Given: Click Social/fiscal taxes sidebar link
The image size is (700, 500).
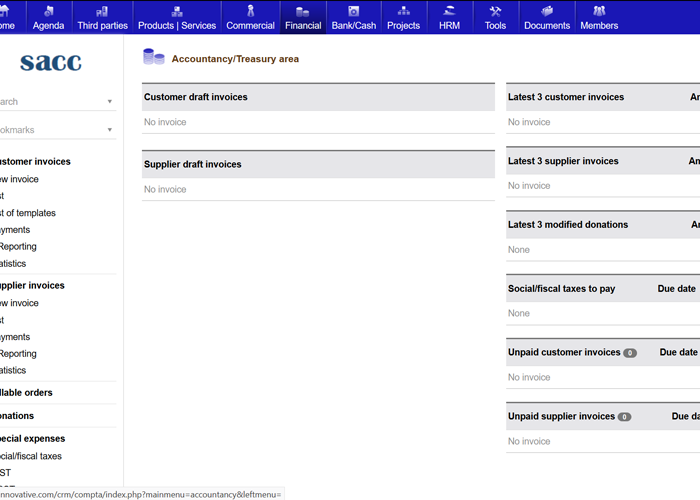Looking at the screenshot, I should [x=31, y=456].
